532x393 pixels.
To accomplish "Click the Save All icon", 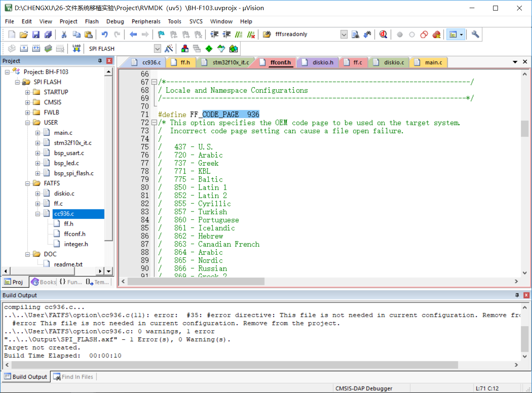I will pyautogui.click(x=48, y=34).
